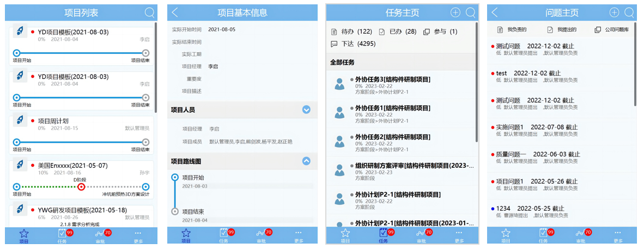Open the 更多 tab in 任务主页 bottom bar
This screenshot has width=644, height=249.
[x=459, y=235]
